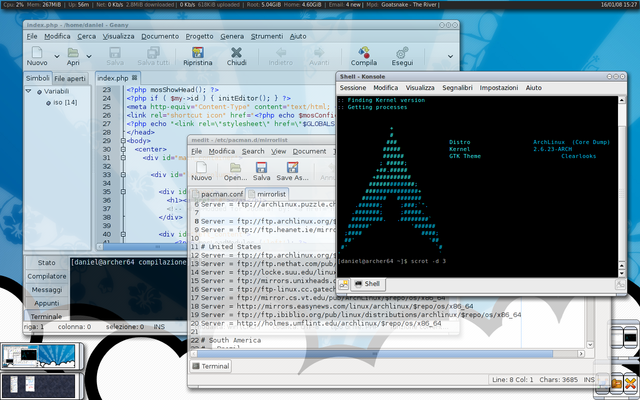The width and height of the screenshot is (640, 400).
Task: Open the Document menu in medit
Action: (x=309, y=151)
